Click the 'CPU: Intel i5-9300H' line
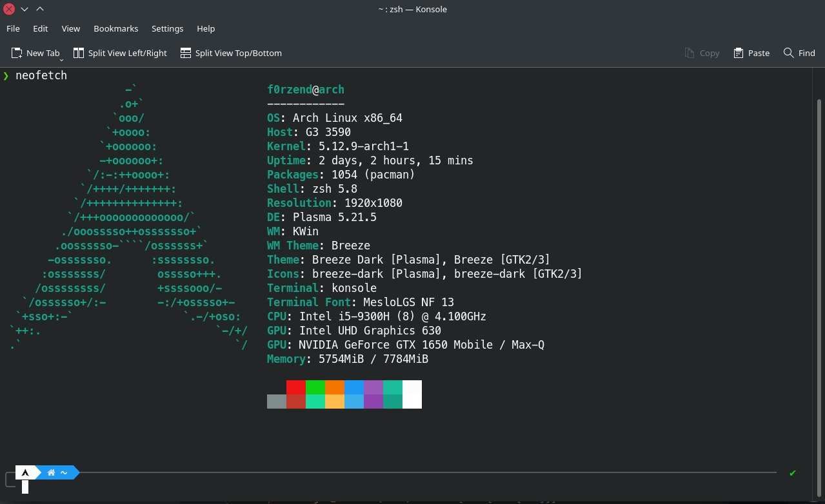The width and height of the screenshot is (825, 504). (x=377, y=316)
